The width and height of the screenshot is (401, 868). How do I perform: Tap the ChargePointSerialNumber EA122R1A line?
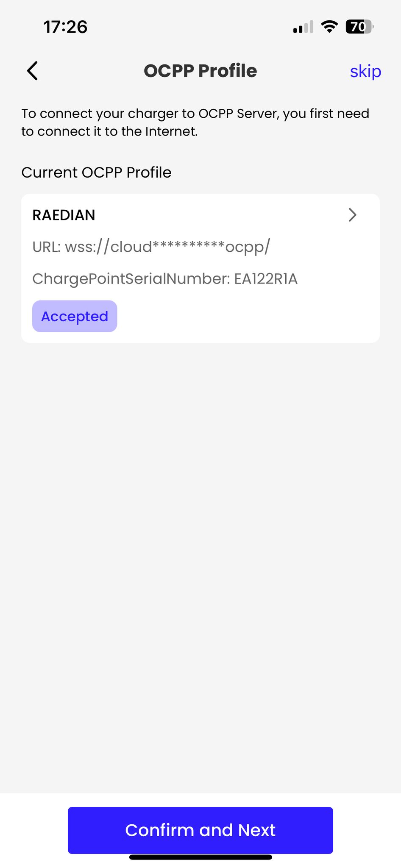165,279
